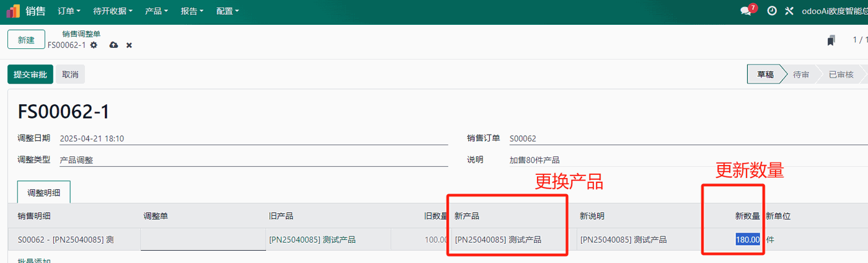Image resolution: width=868 pixels, height=263 pixels.
Task: Click the bookmark icon near pager
Action: (x=831, y=40)
